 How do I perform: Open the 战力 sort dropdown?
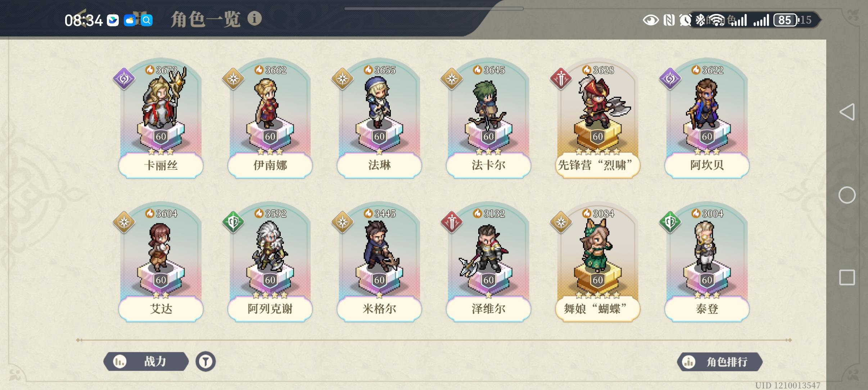point(146,361)
